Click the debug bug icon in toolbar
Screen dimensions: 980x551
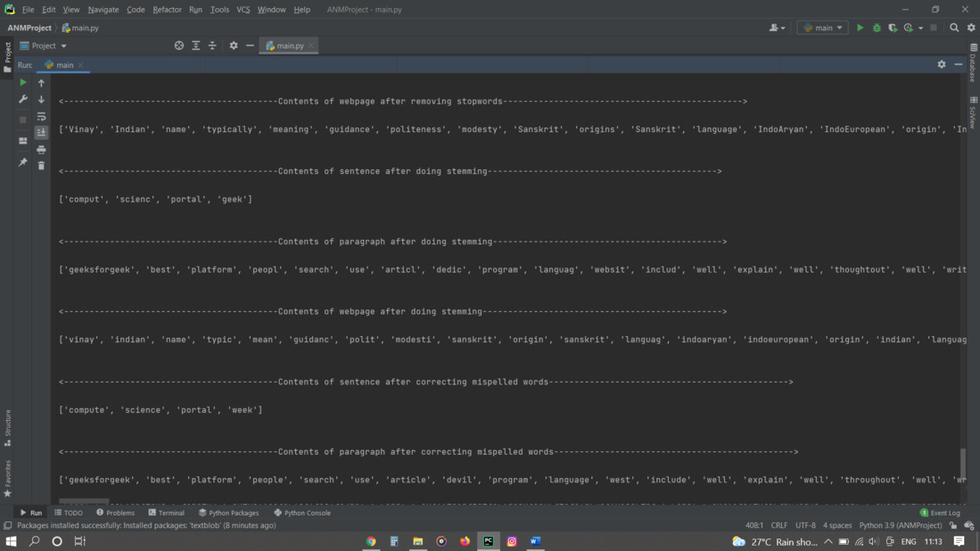tap(877, 29)
